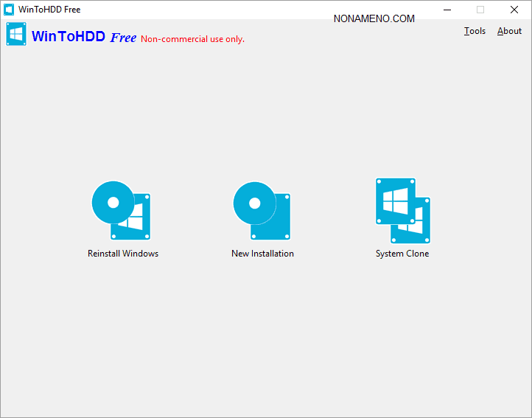Start System Clone via its text label
The width and height of the screenshot is (532, 418).
tap(402, 254)
